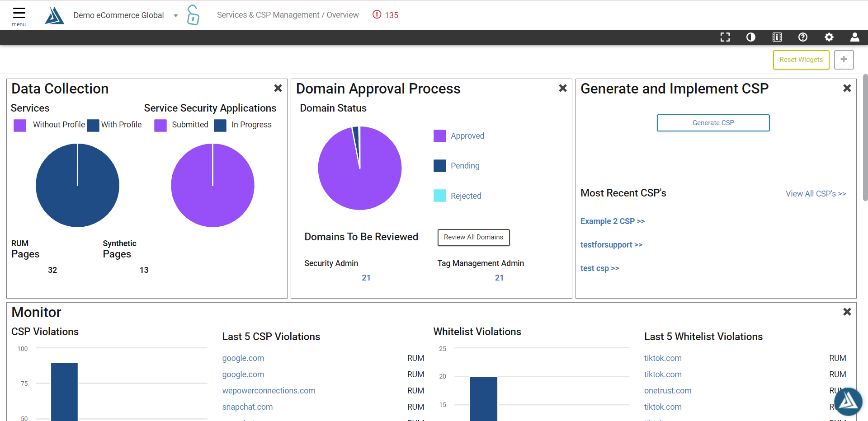Toggle the Approved legend entry
Screen dimensions: 868x421
pos(459,136)
